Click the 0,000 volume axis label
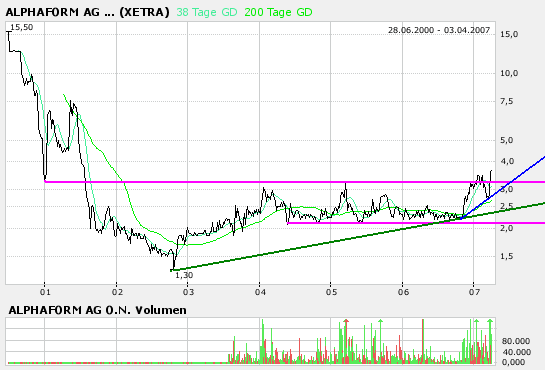Screen dimensions: 545x370 click(513, 362)
